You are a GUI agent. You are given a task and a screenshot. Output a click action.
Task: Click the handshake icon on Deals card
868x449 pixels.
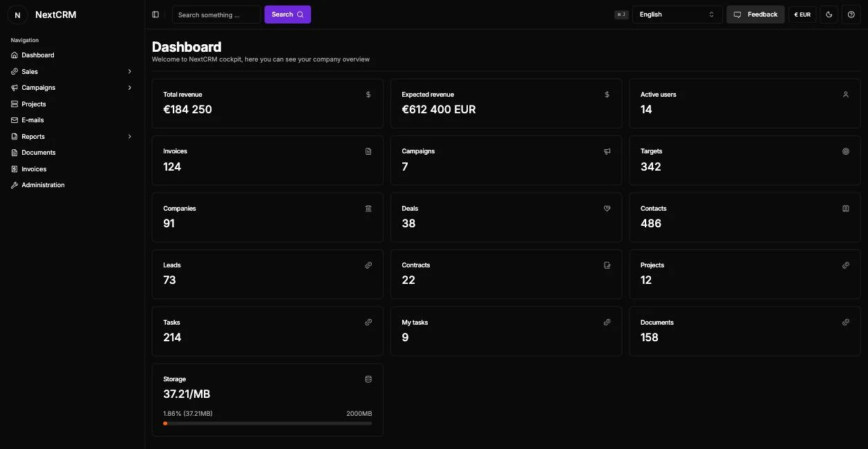tap(607, 208)
